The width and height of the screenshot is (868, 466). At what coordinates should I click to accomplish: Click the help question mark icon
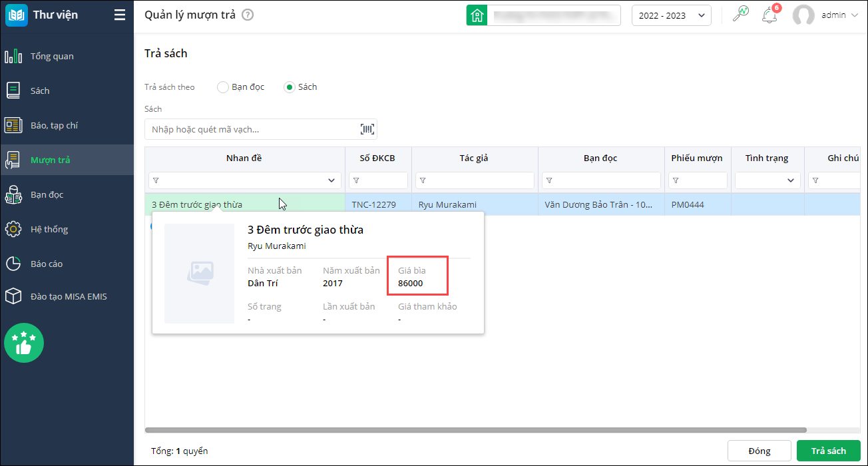(248, 15)
